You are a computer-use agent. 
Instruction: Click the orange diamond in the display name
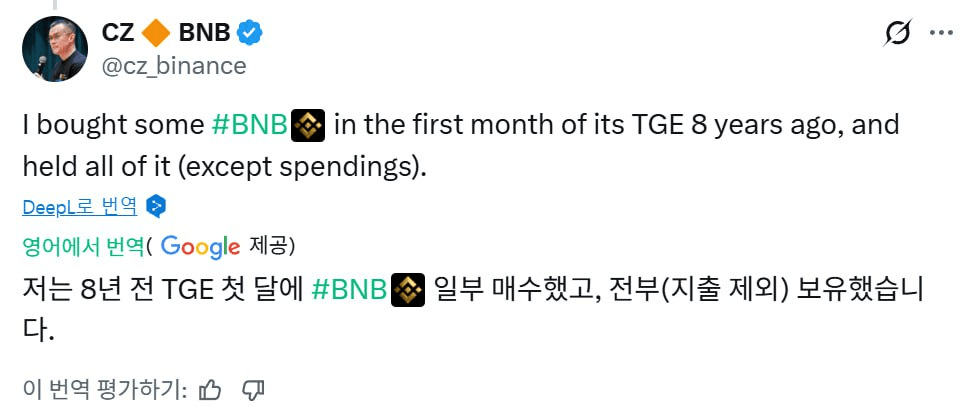[154, 33]
